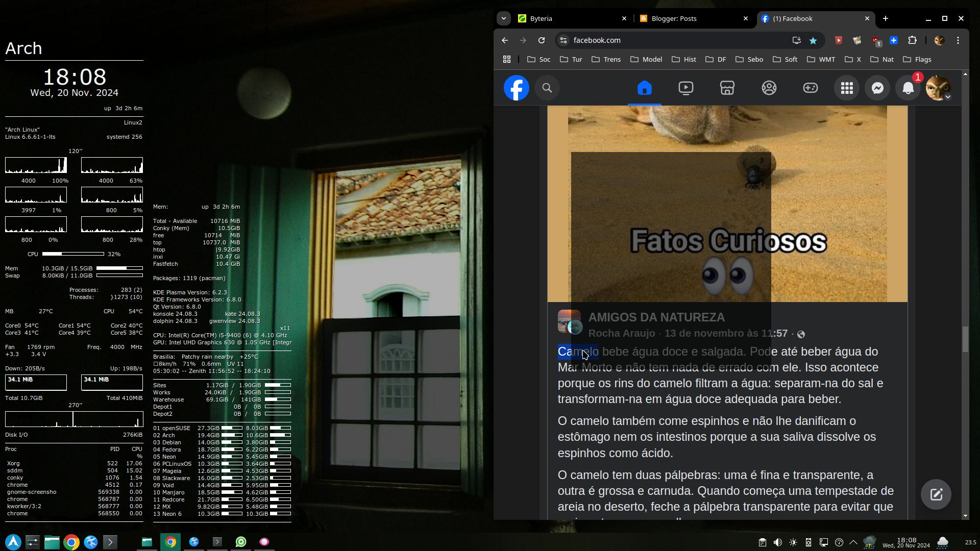This screenshot has height=551, width=980.
Task: Switch to Blogger: Posts tab
Action: [x=694, y=18]
